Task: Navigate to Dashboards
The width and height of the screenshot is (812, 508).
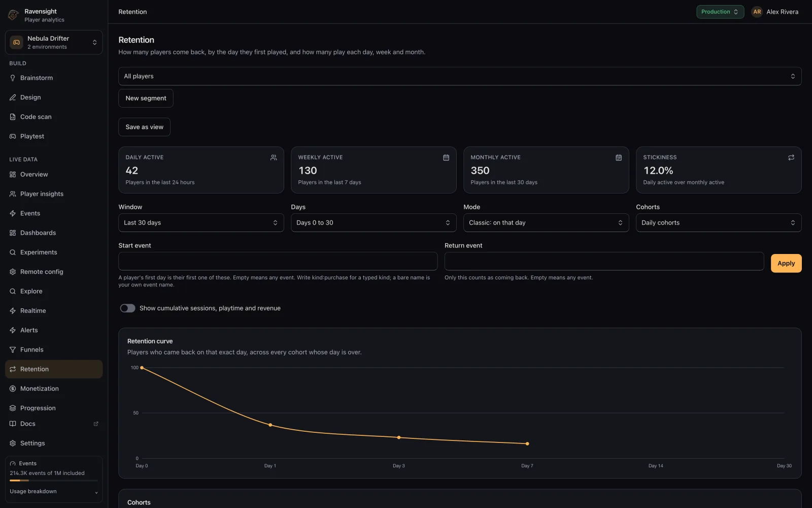Action: (x=54, y=233)
